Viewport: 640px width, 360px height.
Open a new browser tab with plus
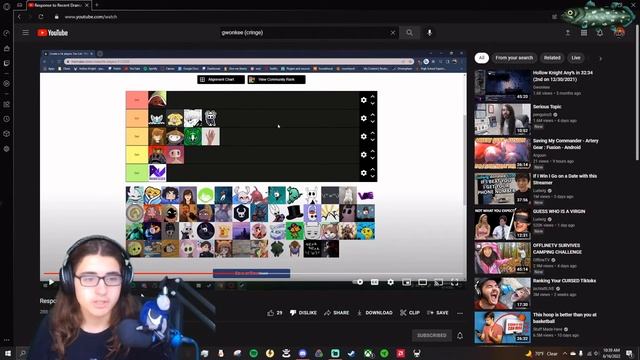[97, 5]
